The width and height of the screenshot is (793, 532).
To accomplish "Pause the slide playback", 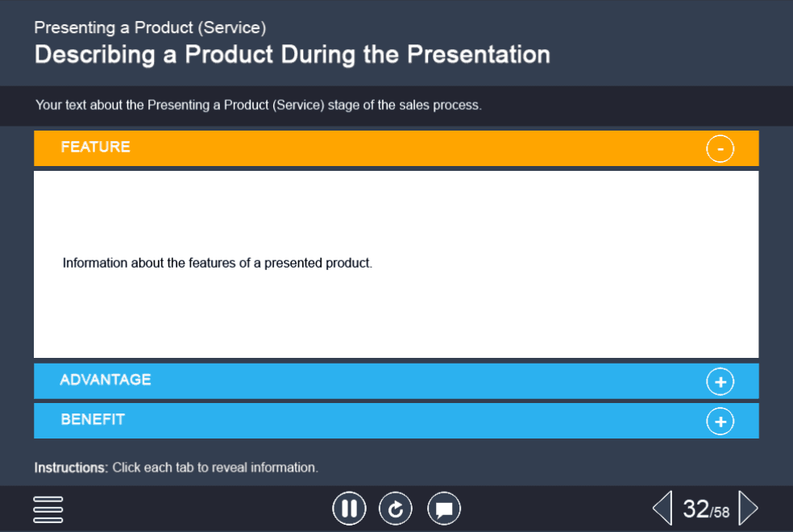I will pos(349,509).
